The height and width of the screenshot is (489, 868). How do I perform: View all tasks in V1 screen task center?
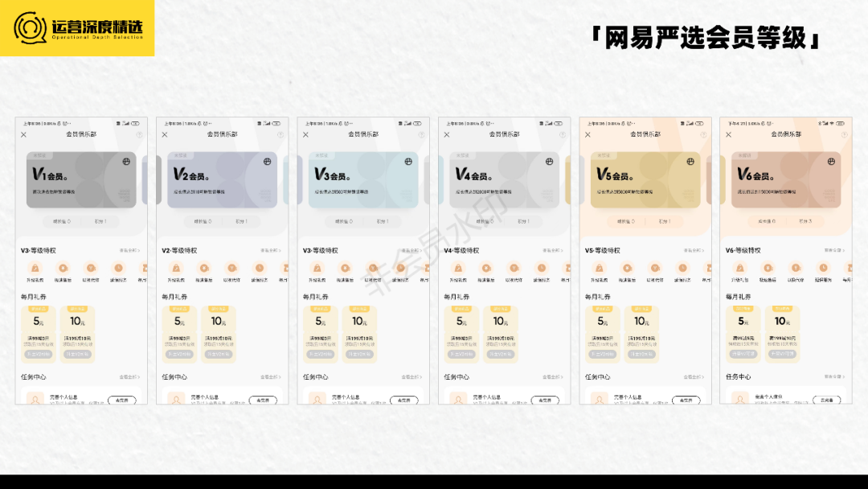pos(129,376)
